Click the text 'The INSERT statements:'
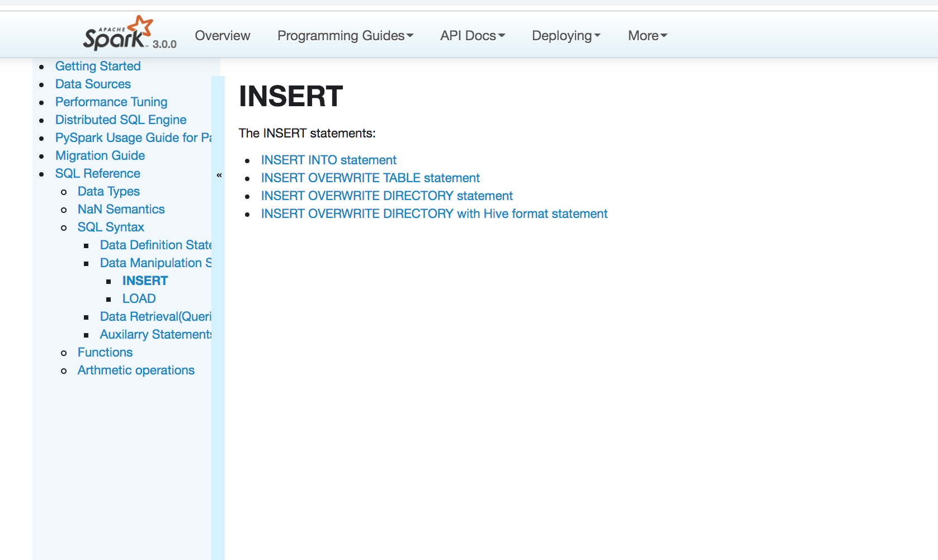The width and height of the screenshot is (938, 560). [x=307, y=133]
